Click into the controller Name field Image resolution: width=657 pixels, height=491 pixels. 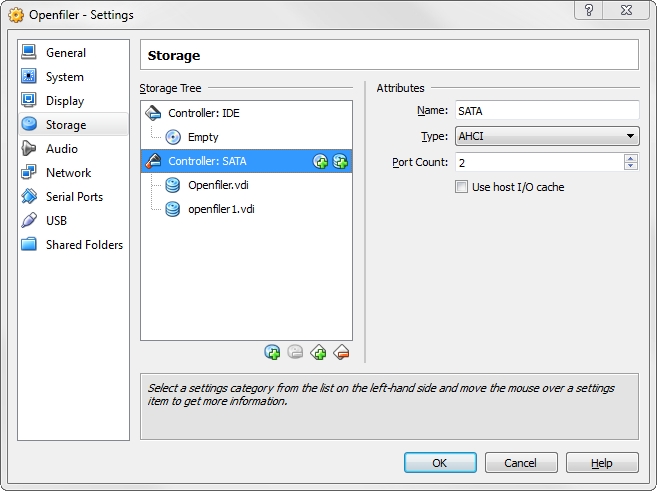545,111
